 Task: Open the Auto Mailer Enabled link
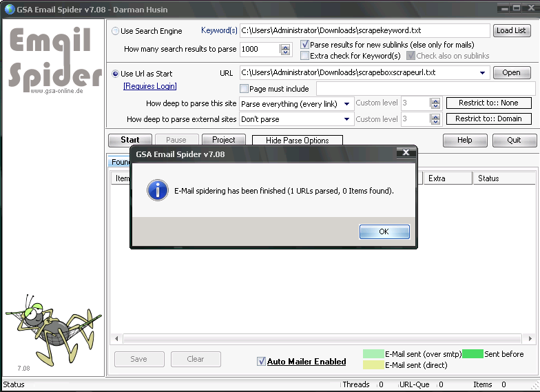pos(307,361)
